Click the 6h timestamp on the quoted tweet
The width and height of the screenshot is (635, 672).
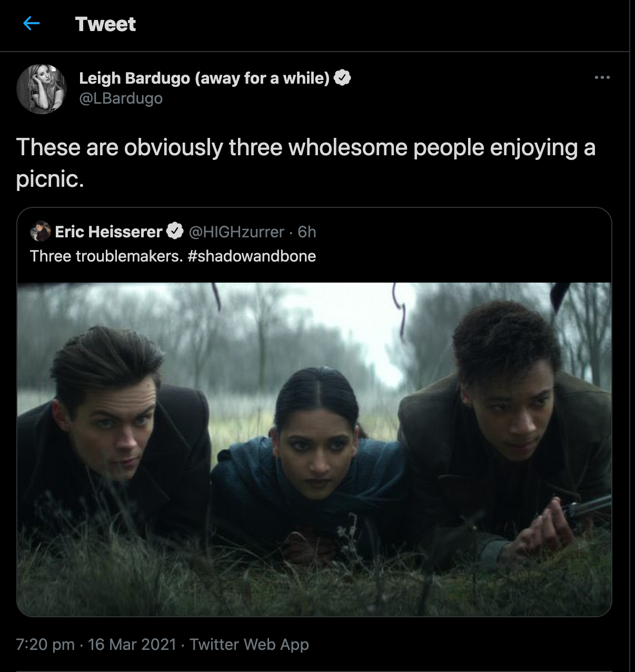coord(309,232)
